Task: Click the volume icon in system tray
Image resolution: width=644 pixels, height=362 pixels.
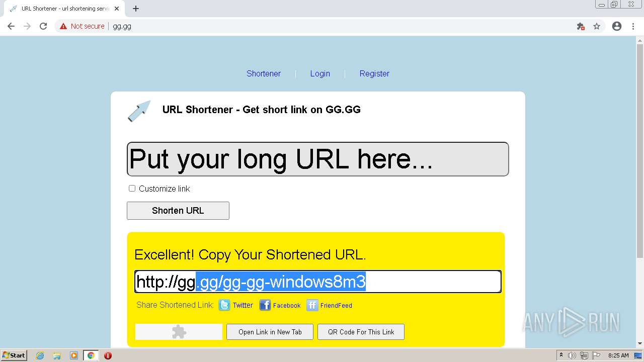Action: [x=573, y=355]
